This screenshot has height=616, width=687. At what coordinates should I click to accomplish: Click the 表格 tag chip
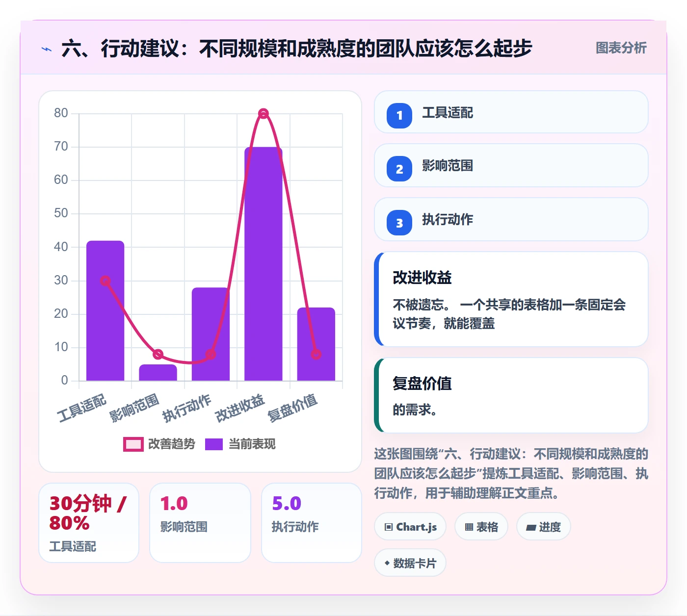coord(481,527)
